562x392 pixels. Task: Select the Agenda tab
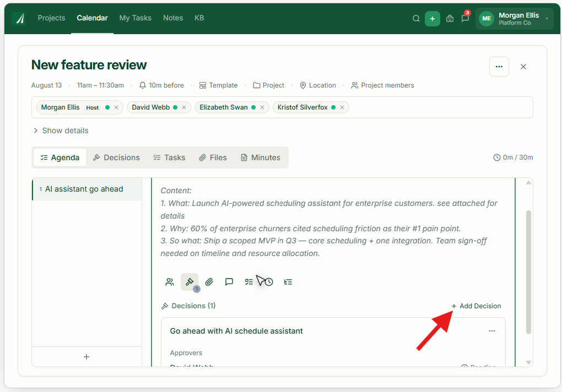pyautogui.click(x=60, y=157)
